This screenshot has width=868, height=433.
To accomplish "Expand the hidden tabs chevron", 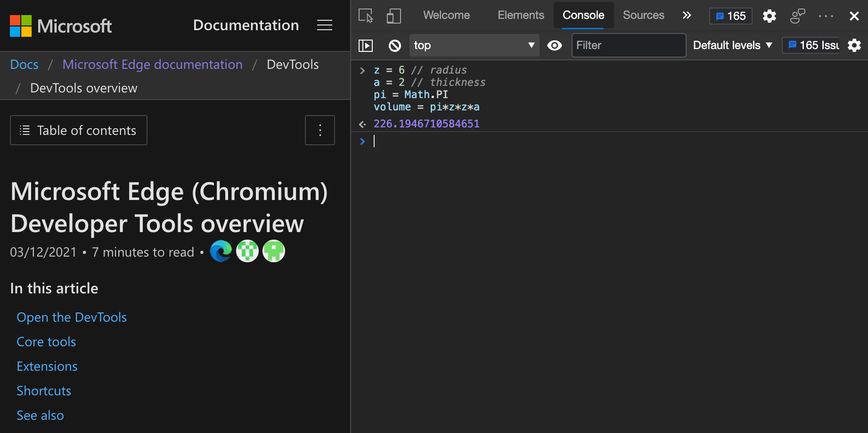I will coord(687,15).
